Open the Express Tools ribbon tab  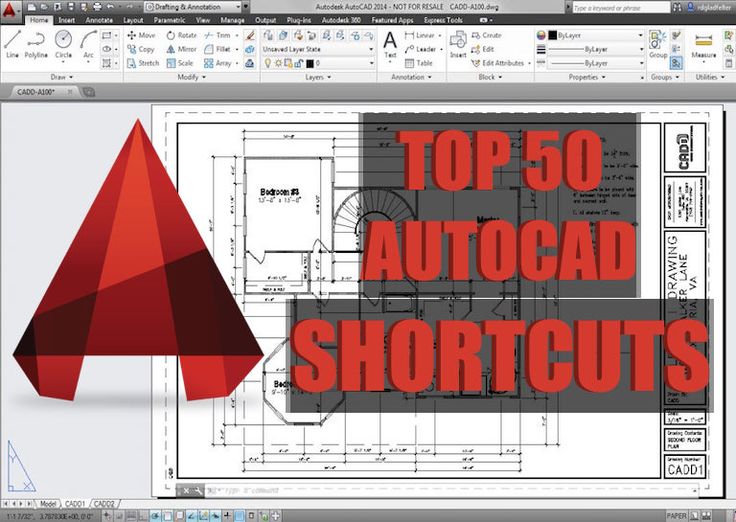pyautogui.click(x=443, y=20)
